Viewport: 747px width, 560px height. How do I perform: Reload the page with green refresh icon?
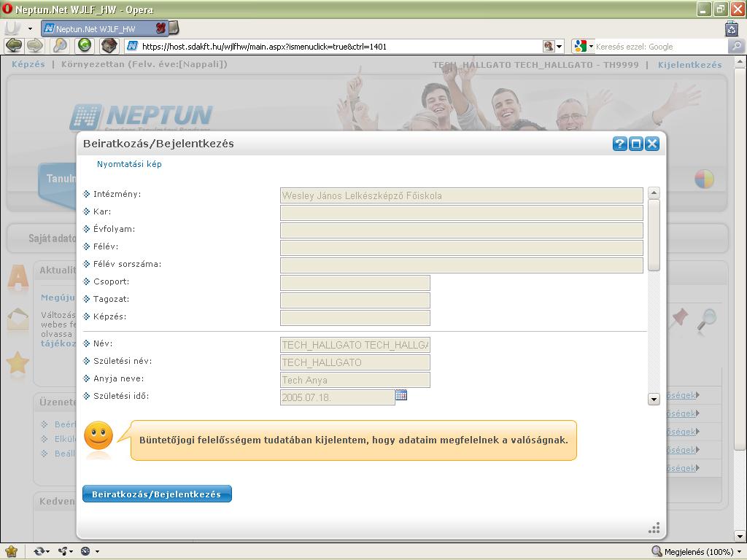pyautogui.click(x=85, y=46)
